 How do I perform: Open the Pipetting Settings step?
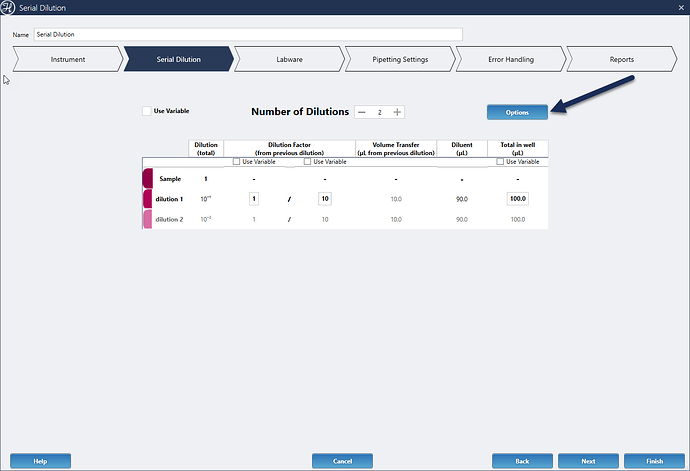(x=400, y=59)
